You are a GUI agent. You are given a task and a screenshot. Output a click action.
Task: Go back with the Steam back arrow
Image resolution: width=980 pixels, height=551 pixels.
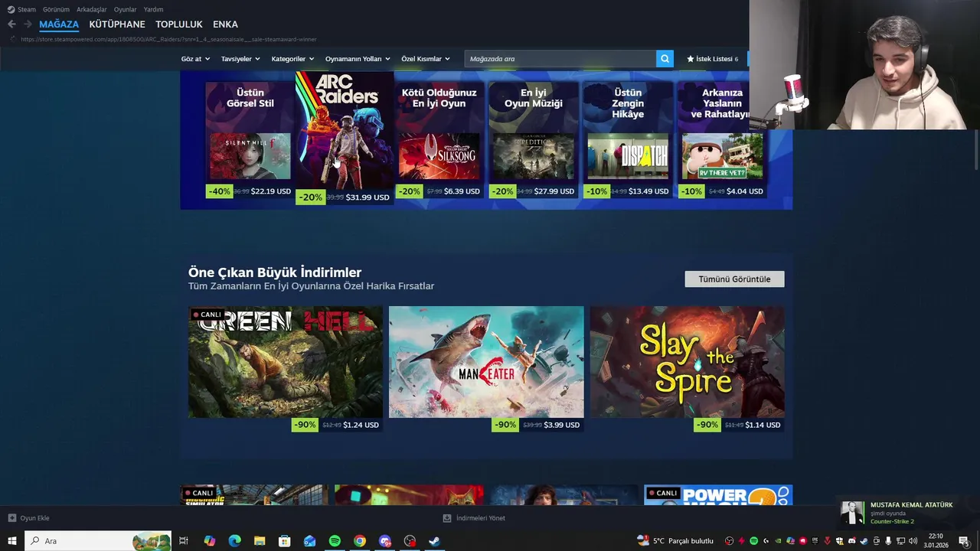[x=11, y=24]
